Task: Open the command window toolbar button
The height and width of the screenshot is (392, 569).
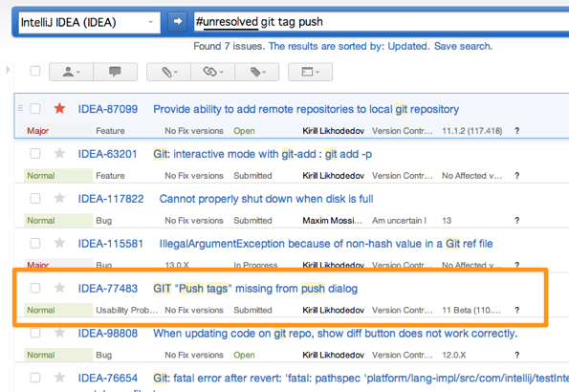Action: tap(310, 72)
